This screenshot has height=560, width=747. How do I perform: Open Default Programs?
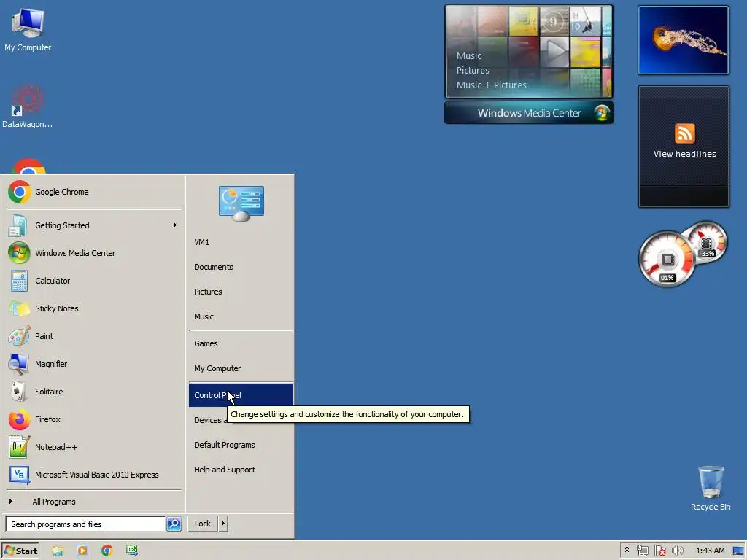click(x=241, y=445)
